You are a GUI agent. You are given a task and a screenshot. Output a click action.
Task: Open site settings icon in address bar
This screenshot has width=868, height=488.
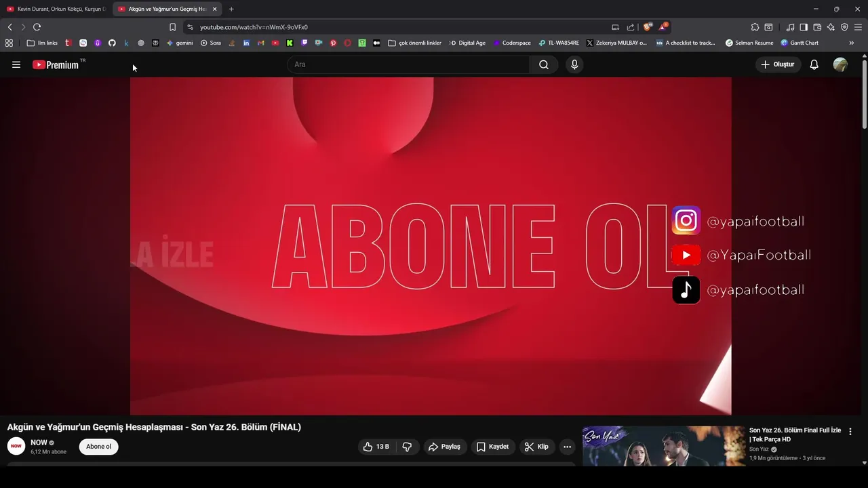(190, 27)
